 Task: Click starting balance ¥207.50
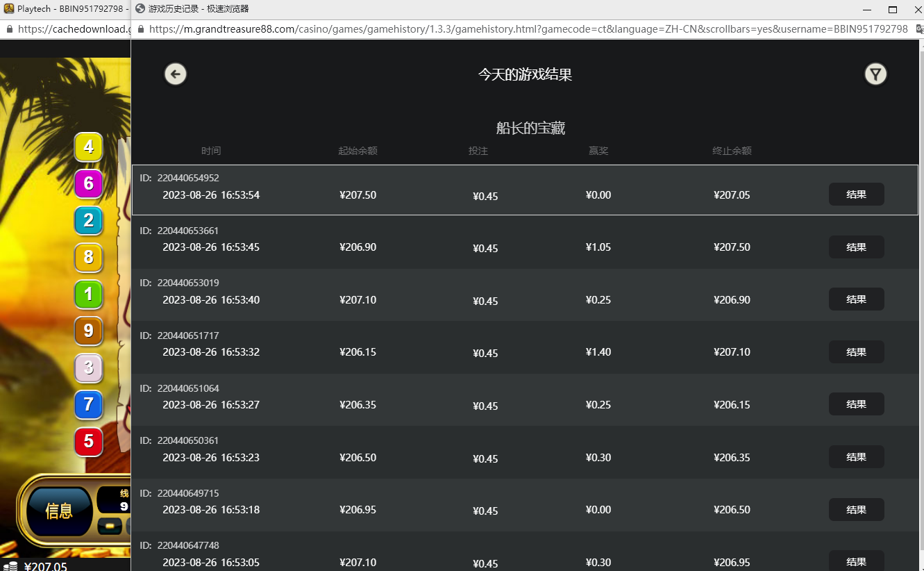pyautogui.click(x=358, y=195)
